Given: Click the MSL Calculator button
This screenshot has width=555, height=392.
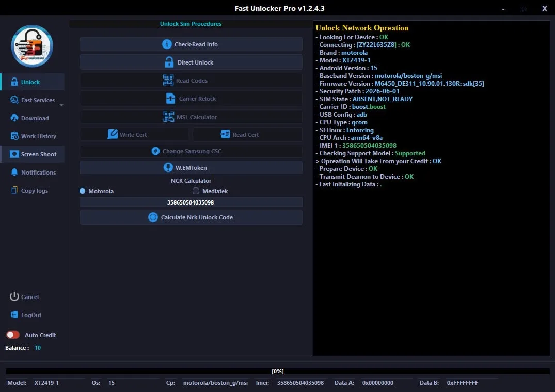Looking at the screenshot, I should (x=191, y=117).
